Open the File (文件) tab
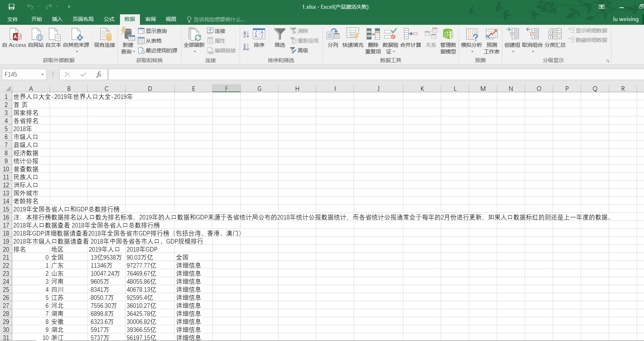Image resolution: width=644 pixels, height=341 pixels. coord(13,19)
